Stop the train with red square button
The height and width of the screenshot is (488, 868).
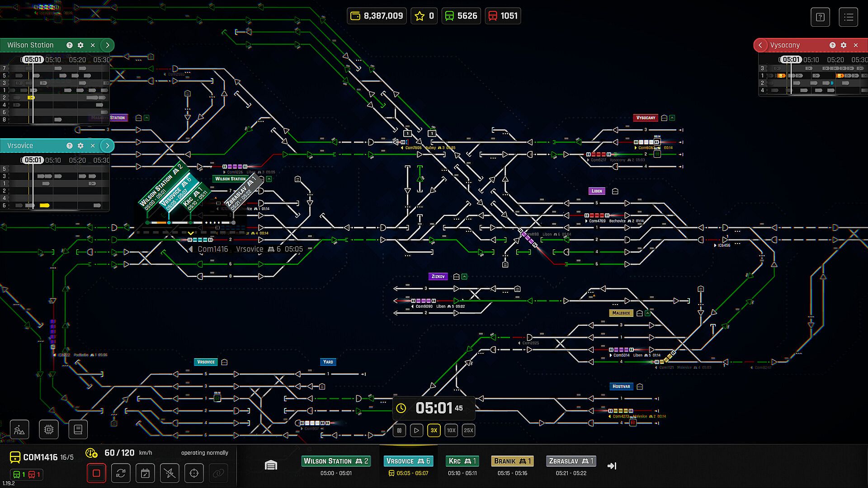click(x=96, y=473)
